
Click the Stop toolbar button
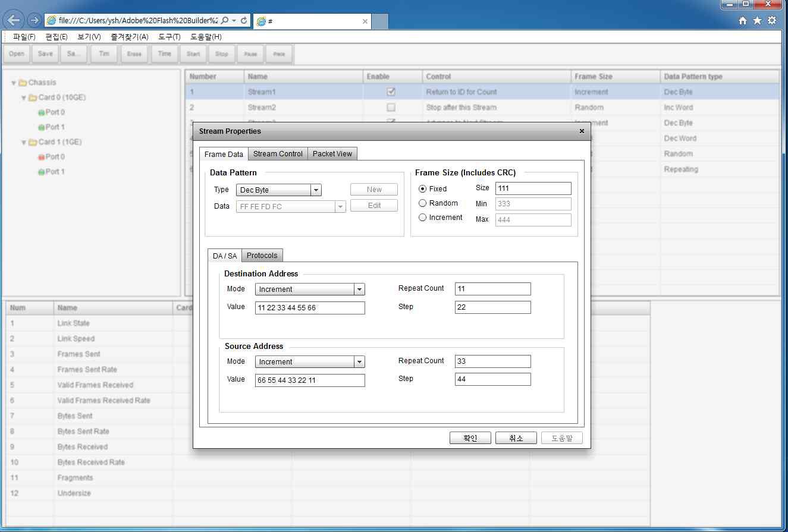pos(222,54)
